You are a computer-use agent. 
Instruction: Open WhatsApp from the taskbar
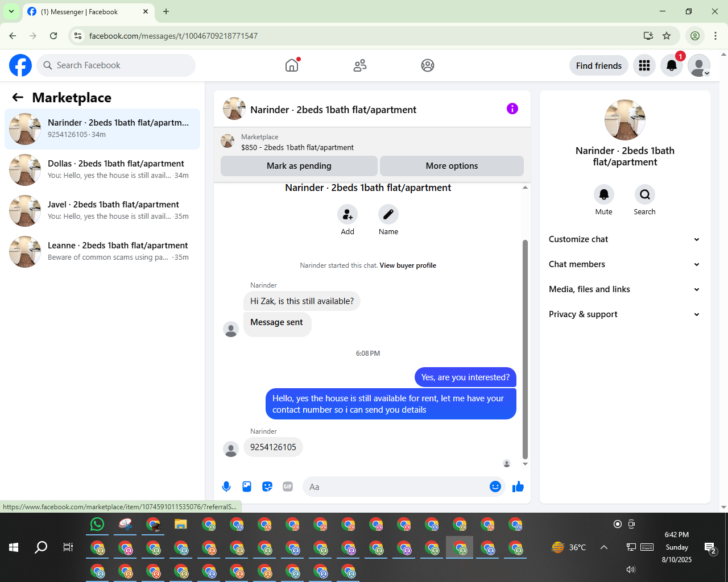(97, 524)
